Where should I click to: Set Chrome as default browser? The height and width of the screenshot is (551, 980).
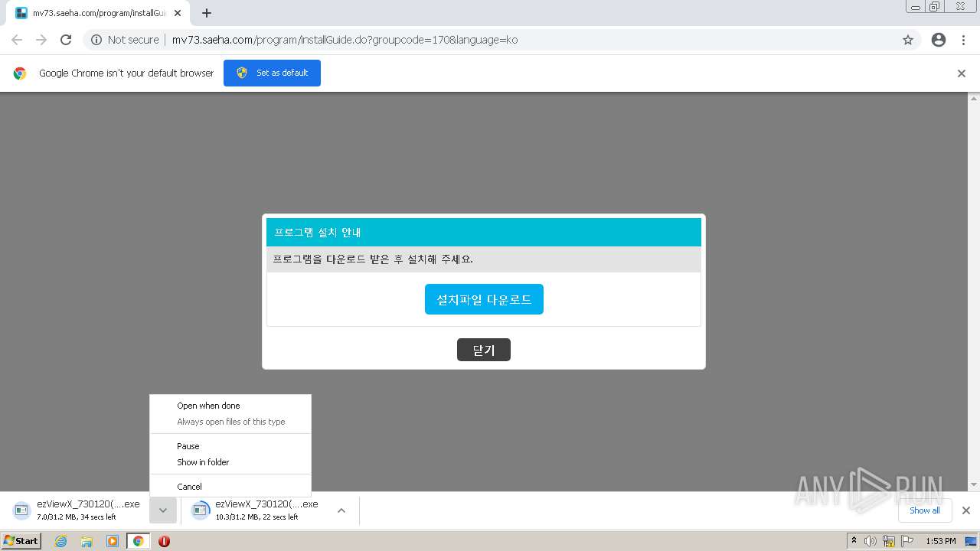(272, 73)
